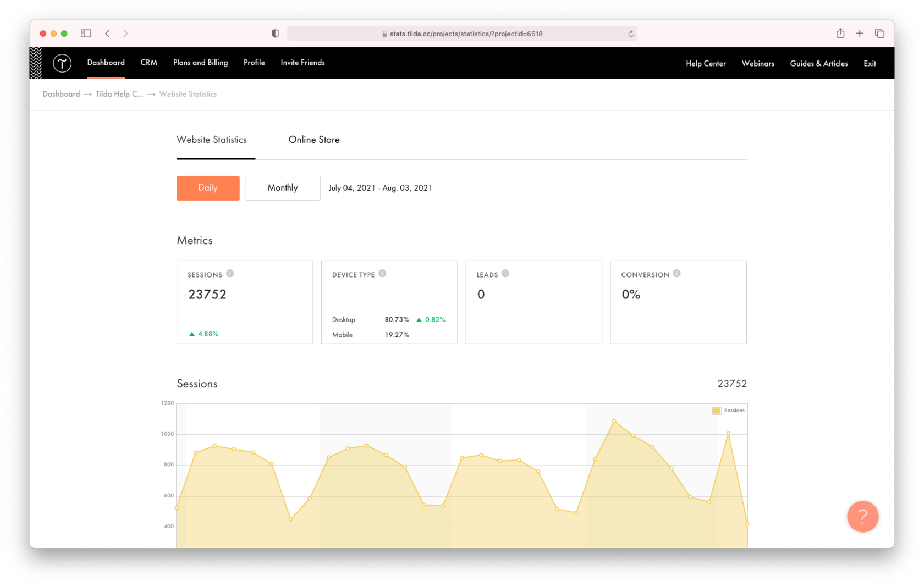The image size is (924, 587).
Task: Click the Tilda Help C... breadcrumb
Action: 119,94
